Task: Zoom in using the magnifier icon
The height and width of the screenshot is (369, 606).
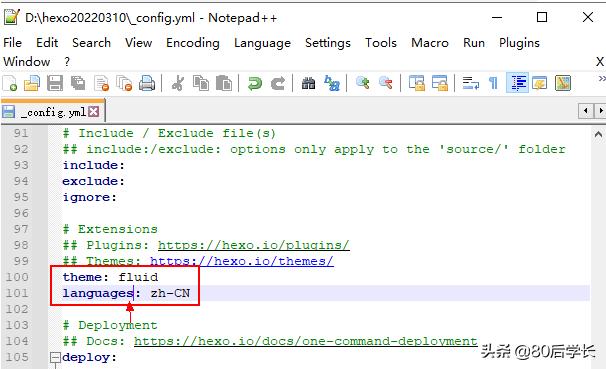Action: (363, 83)
